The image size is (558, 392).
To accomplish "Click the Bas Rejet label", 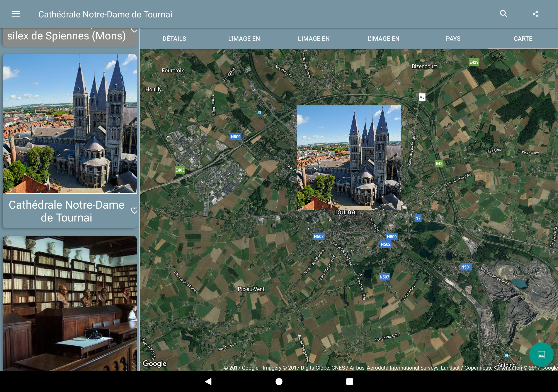I will (x=494, y=150).
